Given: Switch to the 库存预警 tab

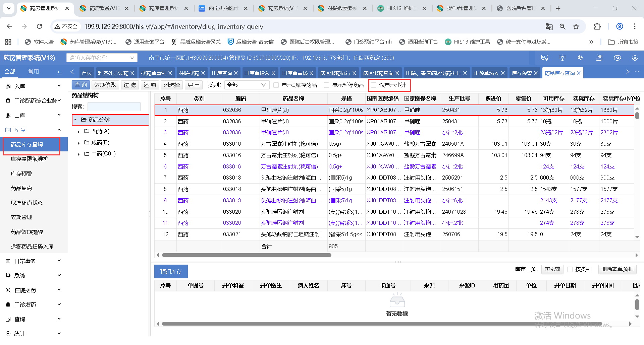Looking at the screenshot, I should coord(522,73).
